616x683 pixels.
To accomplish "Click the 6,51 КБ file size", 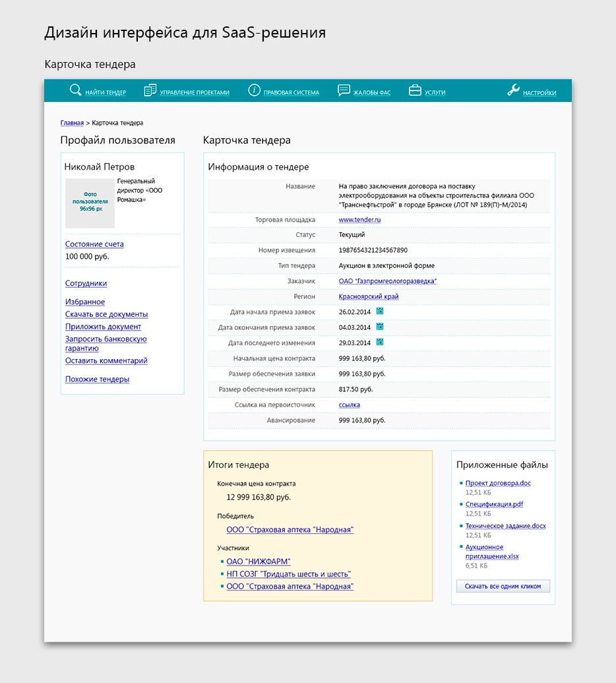I will pos(476,566).
